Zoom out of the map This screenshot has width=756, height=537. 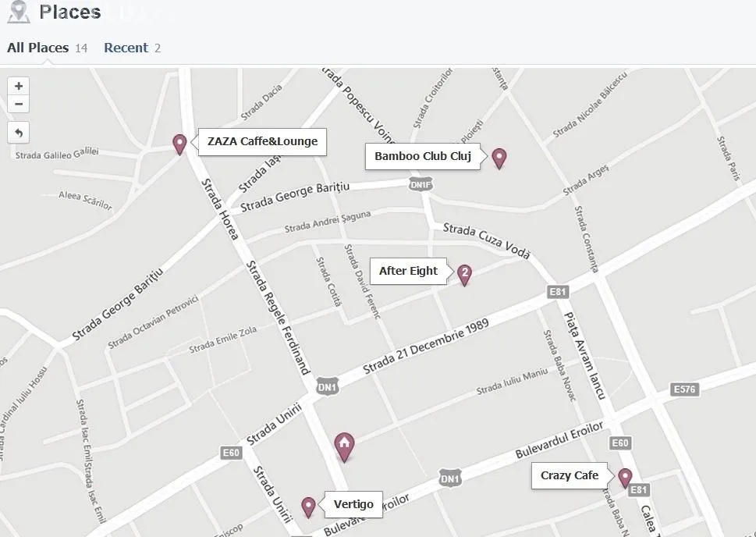(18, 105)
